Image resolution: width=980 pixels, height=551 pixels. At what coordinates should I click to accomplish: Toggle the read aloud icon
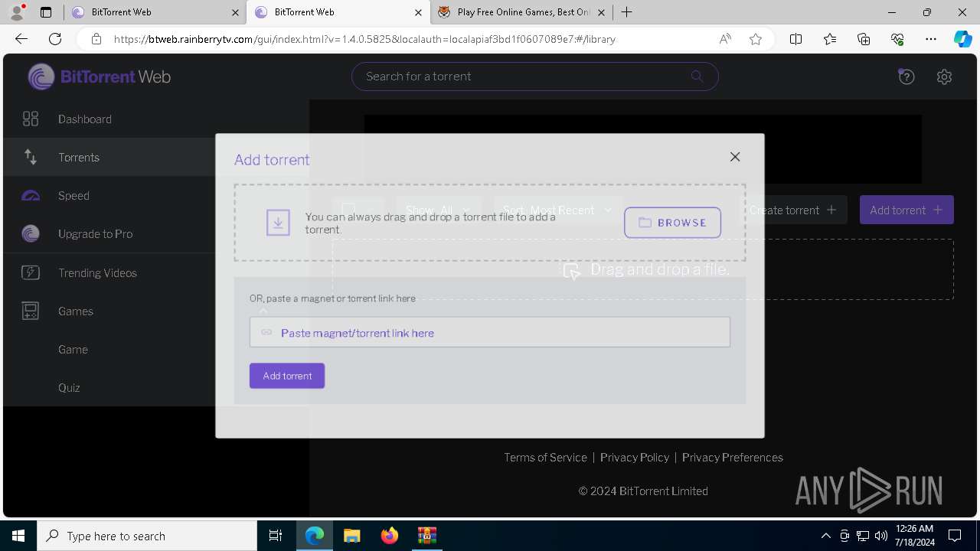(725, 39)
